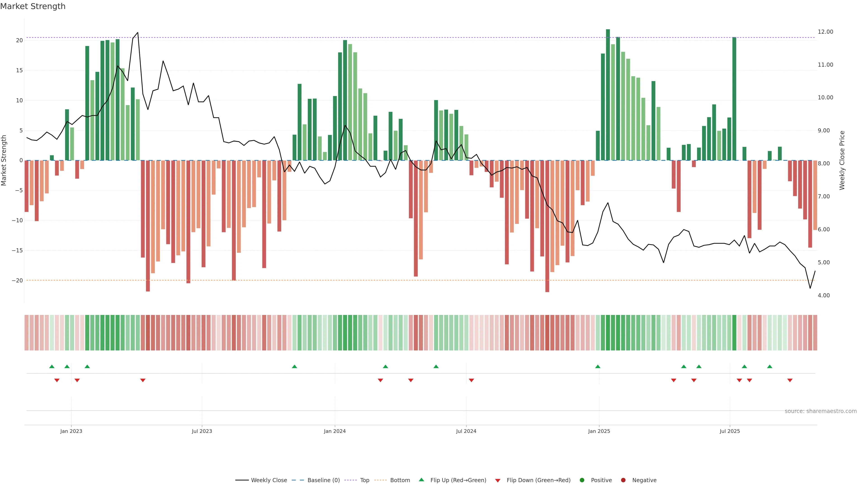This screenshot has width=868, height=488.
Task: Click the flip-down marker just after Jul 2024
Action: (471, 380)
